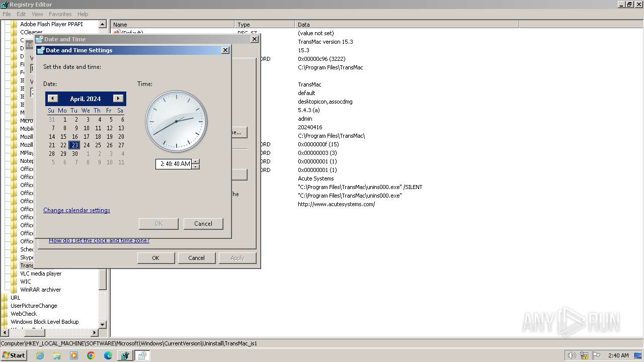Open the View menu

[37, 14]
